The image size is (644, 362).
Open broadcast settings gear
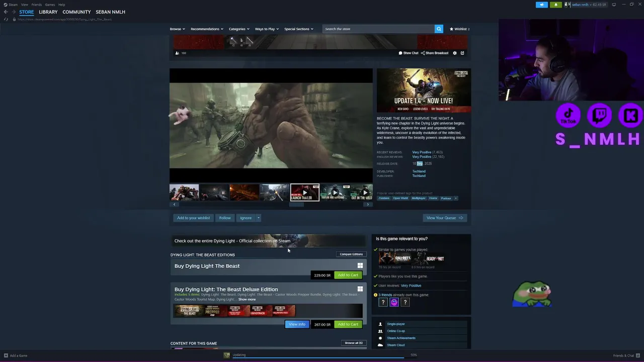coord(455,53)
